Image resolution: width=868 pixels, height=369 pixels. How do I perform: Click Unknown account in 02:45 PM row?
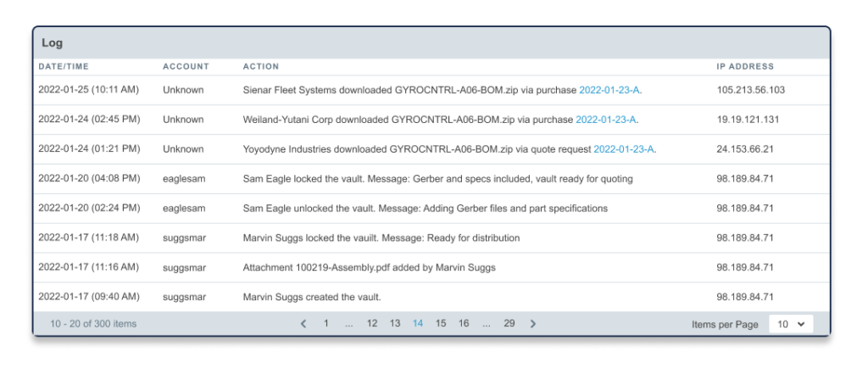click(x=183, y=120)
